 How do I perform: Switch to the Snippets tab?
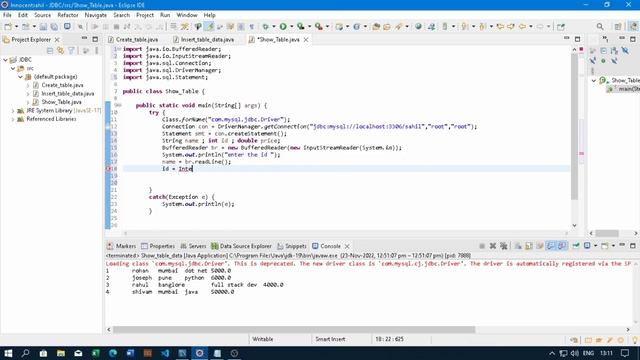tap(291, 246)
